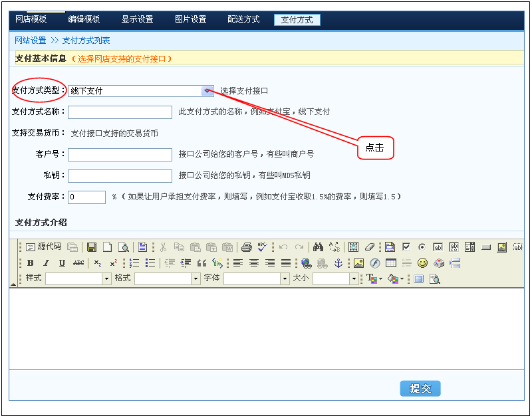Toggle block quote formatting

(202, 263)
